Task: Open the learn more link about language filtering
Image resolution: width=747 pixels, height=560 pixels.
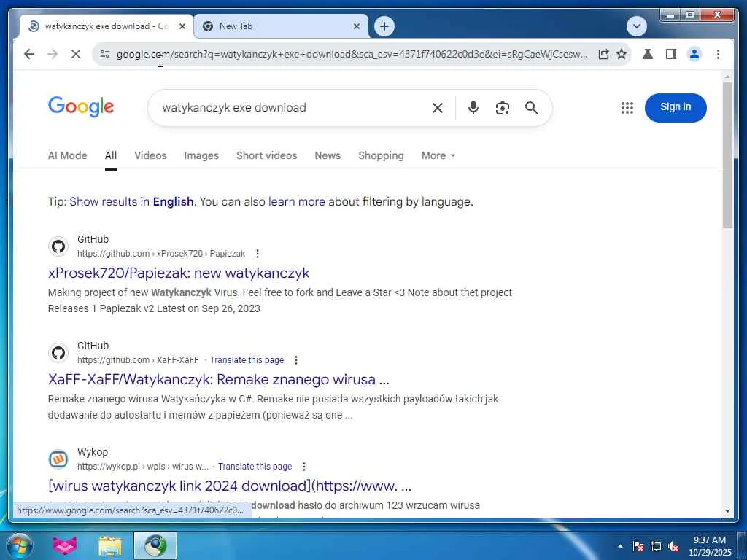Action: tap(297, 202)
